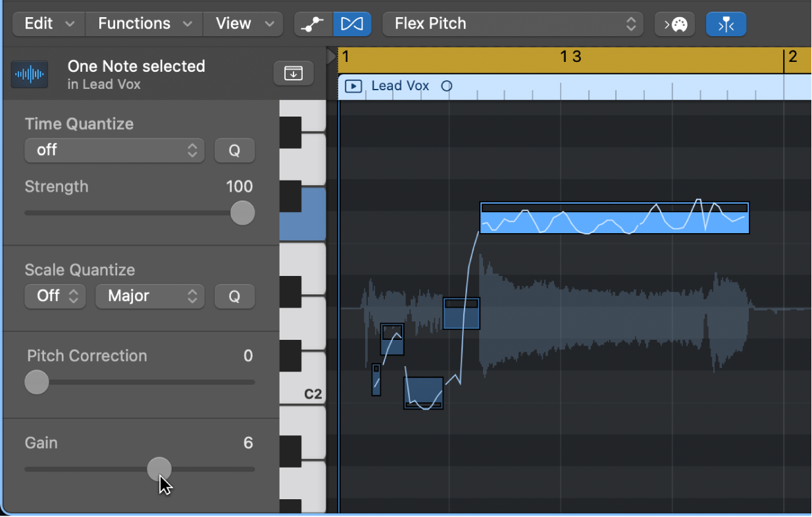Toggle the pitch curve display icon
The image size is (812, 517).
313,24
